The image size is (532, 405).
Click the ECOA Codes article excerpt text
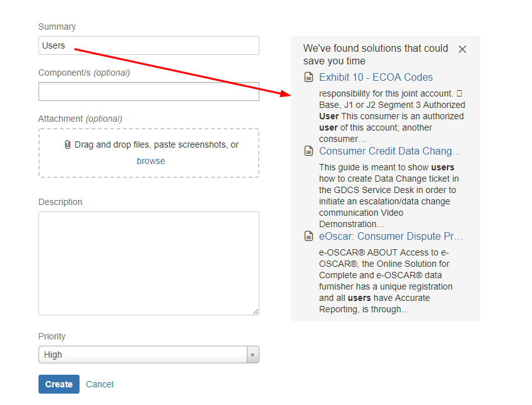pos(392,116)
